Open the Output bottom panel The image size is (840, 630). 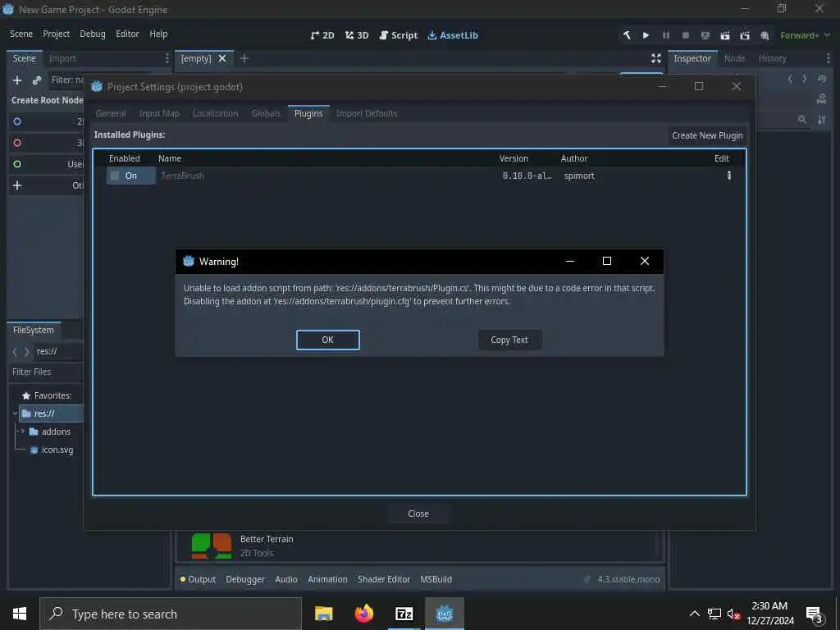point(199,579)
